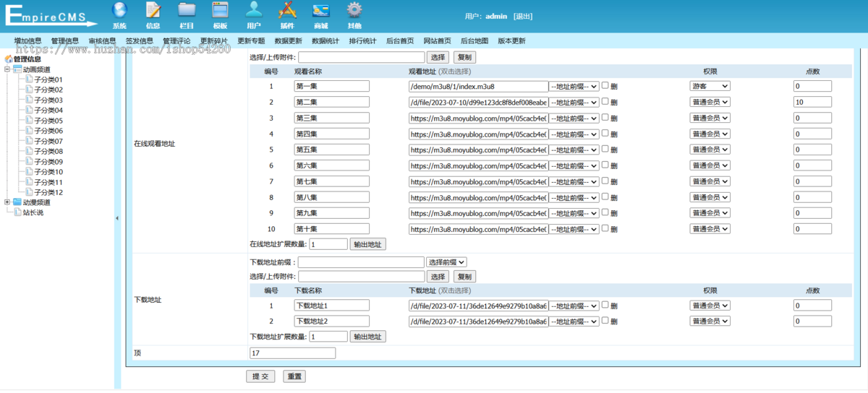868x393 pixels.
Task: Click the page icon of 子分类08
Action: tap(29, 151)
